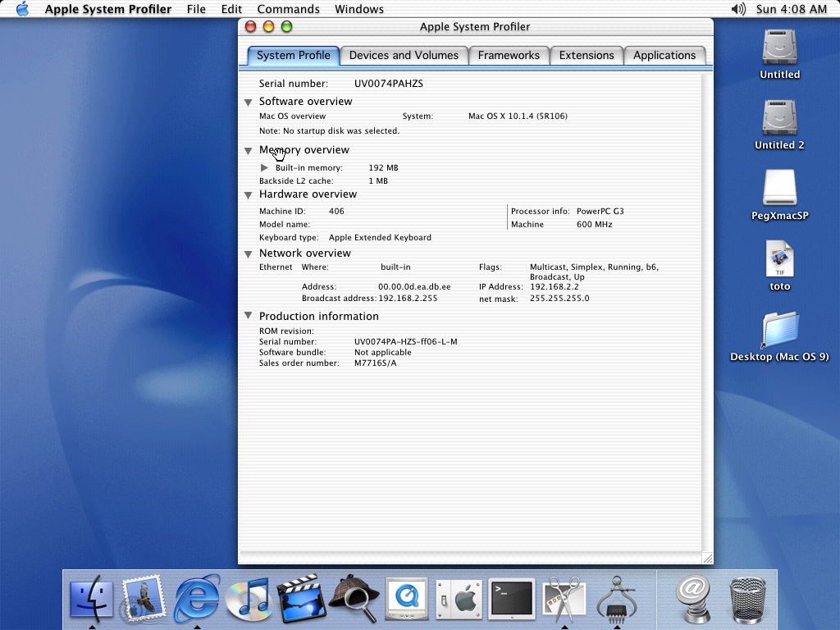Screen dimensions: 840x630
Task: Click the Ethernet address 00.00.0d.ea.db.ee
Action: (x=414, y=286)
